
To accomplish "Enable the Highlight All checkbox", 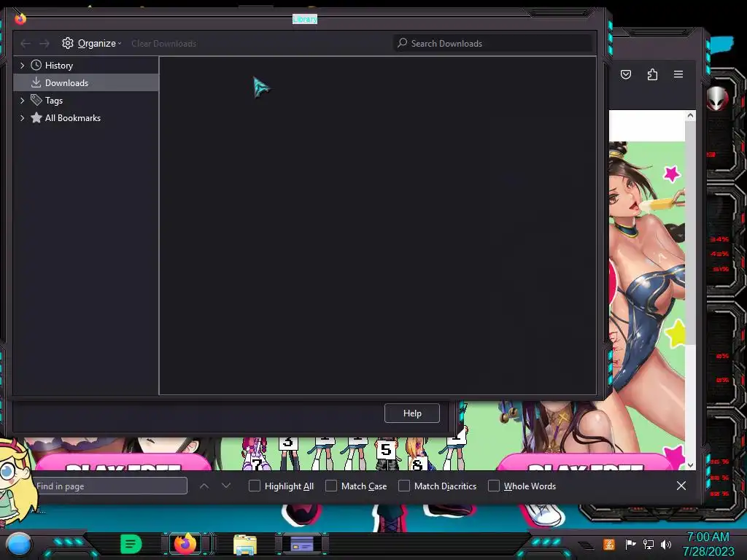I will click(255, 486).
